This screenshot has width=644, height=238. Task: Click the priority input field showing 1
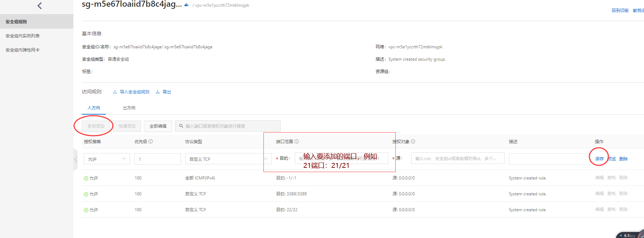[157, 159]
